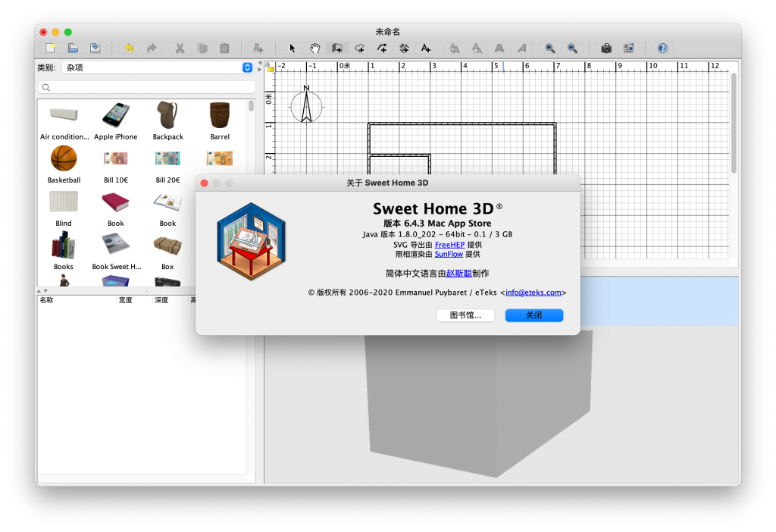Toggle the base plan lock icon
The image size is (776, 532).
271,67
